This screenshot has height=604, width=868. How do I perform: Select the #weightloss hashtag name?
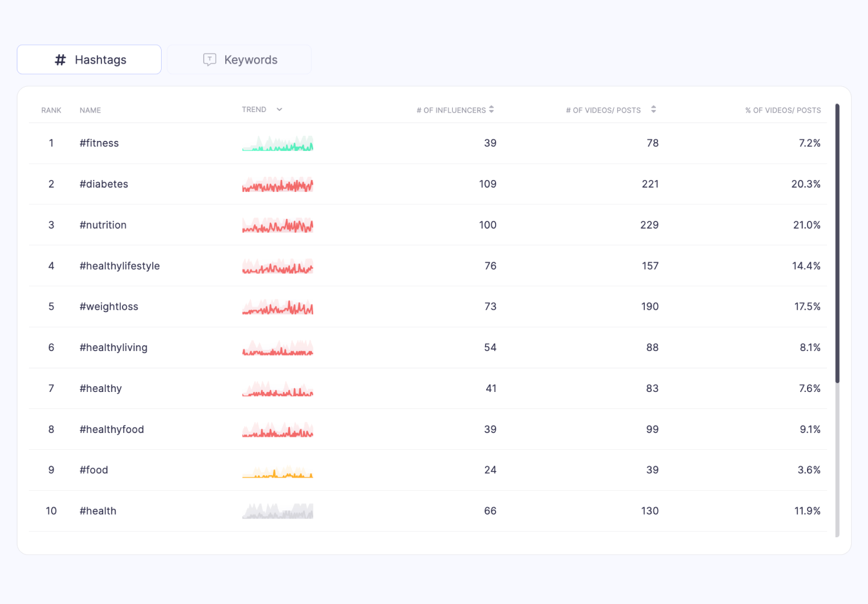coord(109,307)
